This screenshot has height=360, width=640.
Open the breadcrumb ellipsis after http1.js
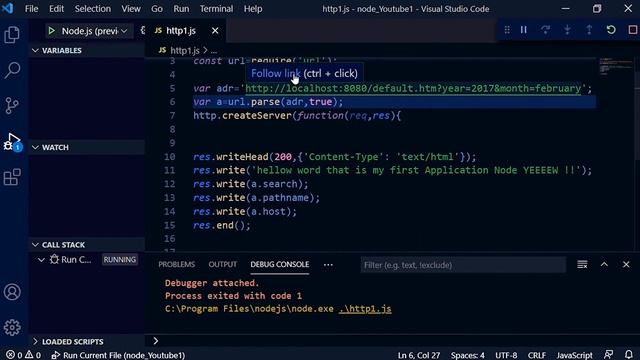(214, 51)
